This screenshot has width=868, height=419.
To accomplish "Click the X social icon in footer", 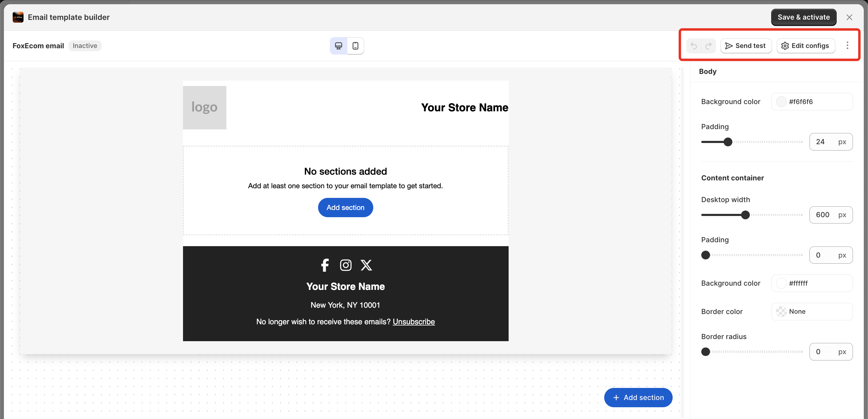I will [366, 265].
